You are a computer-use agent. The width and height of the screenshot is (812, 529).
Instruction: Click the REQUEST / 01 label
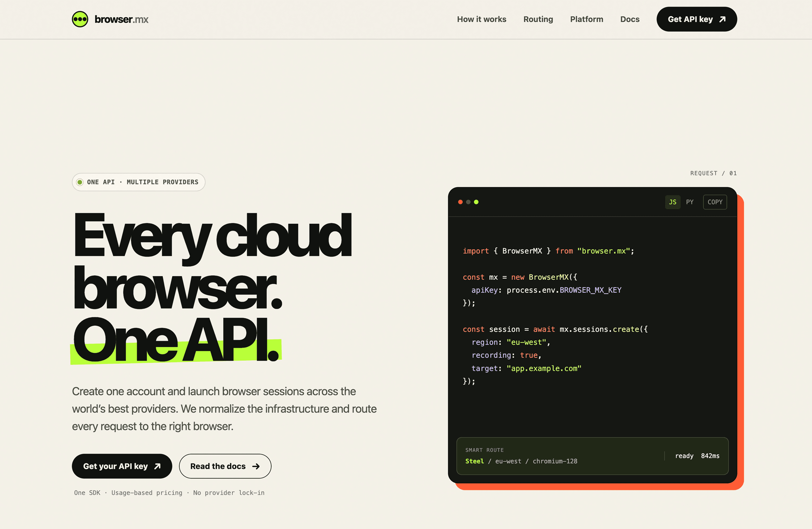pos(713,173)
